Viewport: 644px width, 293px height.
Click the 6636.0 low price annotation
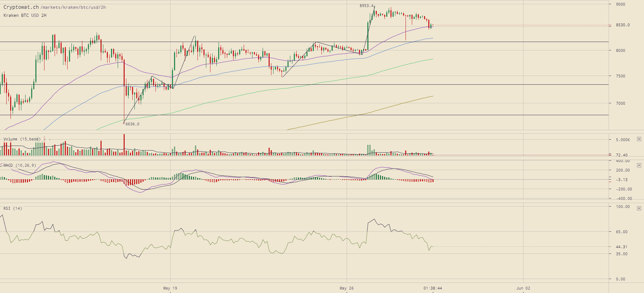132,124
